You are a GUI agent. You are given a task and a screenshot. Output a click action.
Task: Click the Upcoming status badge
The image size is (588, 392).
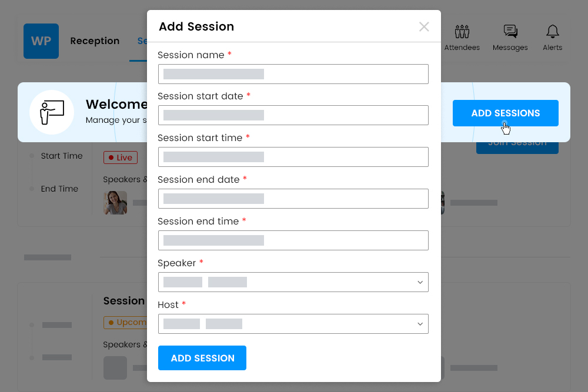[x=125, y=323]
